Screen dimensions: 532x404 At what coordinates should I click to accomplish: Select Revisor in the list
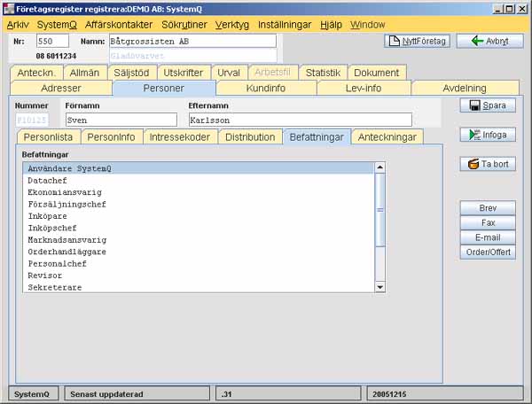pyautogui.click(x=199, y=276)
